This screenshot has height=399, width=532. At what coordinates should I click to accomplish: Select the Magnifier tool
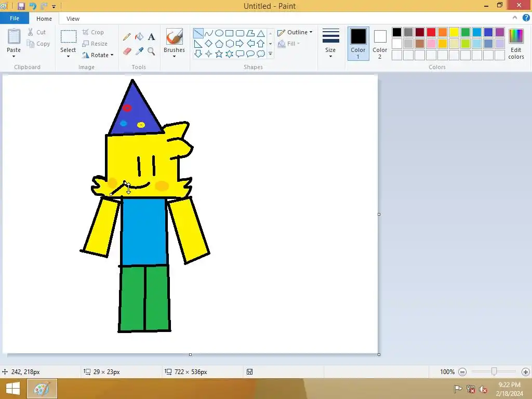[x=151, y=51]
